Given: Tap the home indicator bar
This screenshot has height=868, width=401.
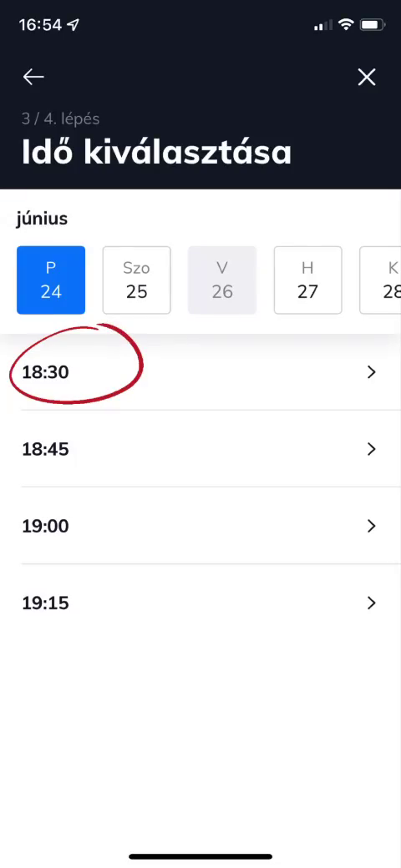Looking at the screenshot, I should tap(200, 856).
